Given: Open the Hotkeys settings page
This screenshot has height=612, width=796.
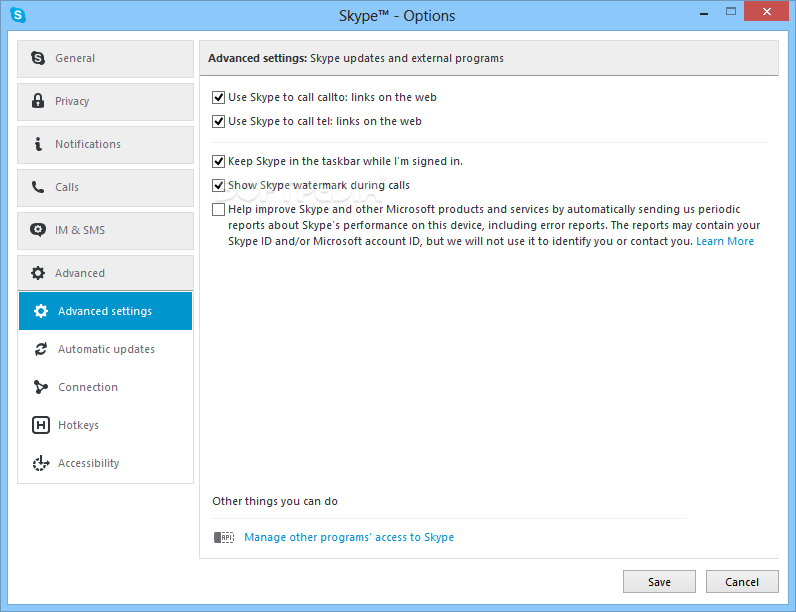Looking at the screenshot, I should [x=106, y=425].
